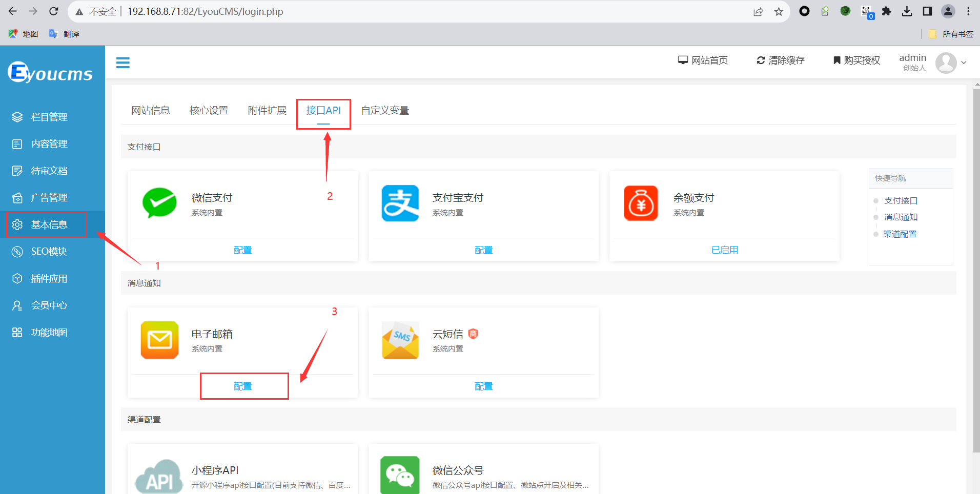
Task: Open the 地图 bookmark
Action: pos(23,34)
